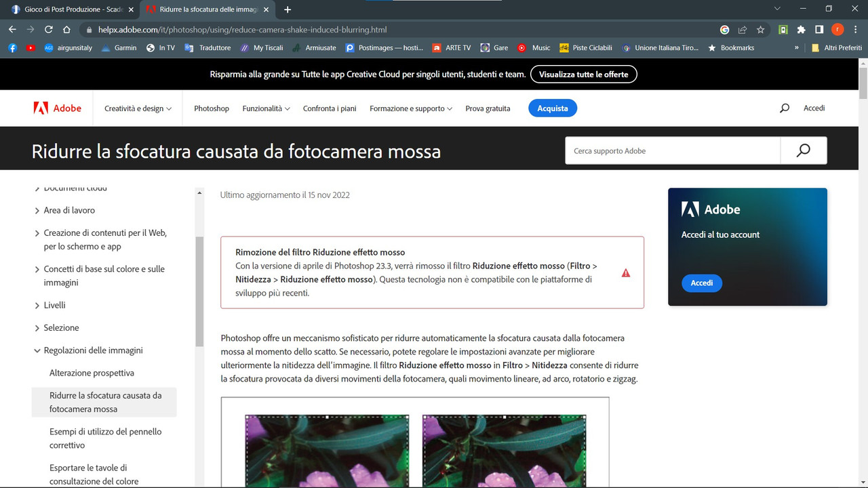Open the Facebook bookmark icon

[x=12, y=48]
